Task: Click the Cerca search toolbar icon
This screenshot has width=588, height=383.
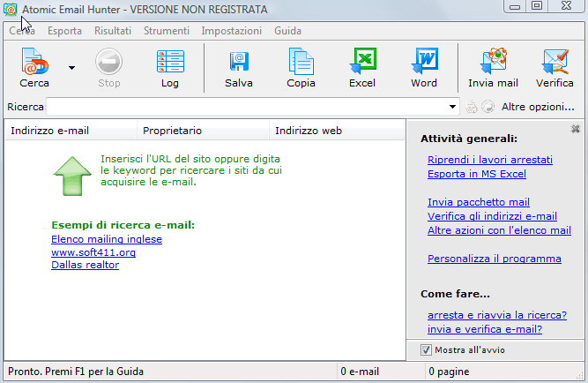Action: pyautogui.click(x=34, y=66)
